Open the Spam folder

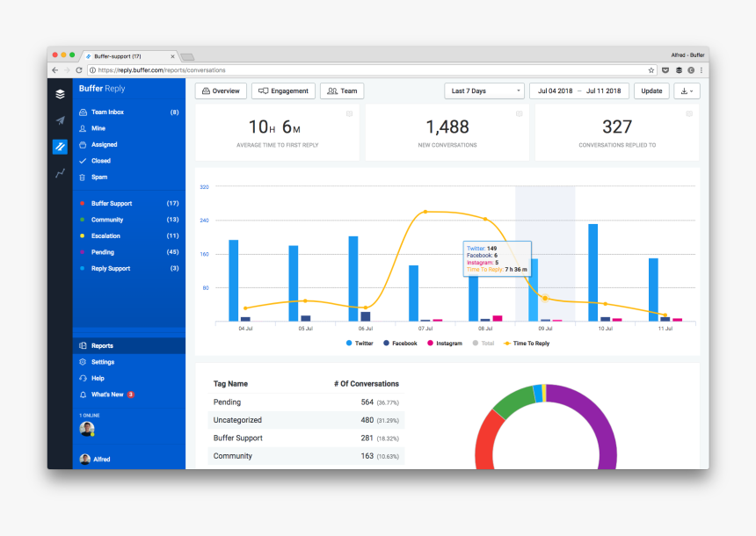(x=128, y=177)
